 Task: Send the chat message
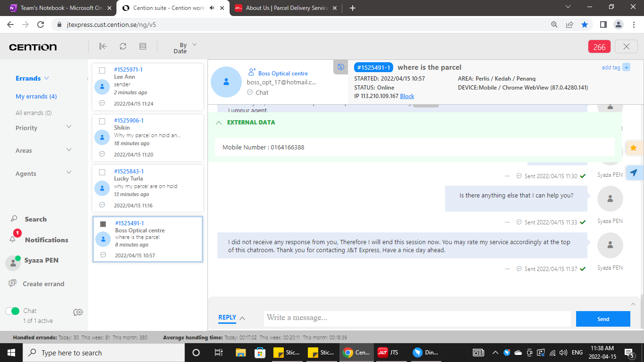603,319
